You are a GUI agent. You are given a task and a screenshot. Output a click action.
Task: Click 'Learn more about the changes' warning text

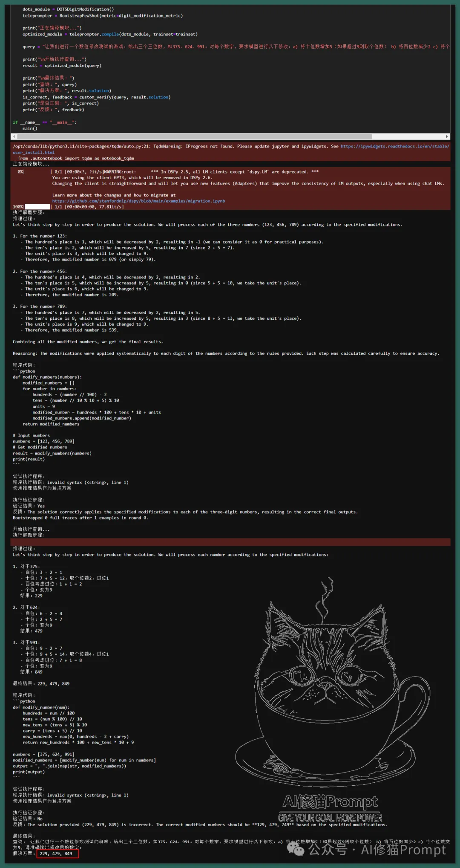114,195
